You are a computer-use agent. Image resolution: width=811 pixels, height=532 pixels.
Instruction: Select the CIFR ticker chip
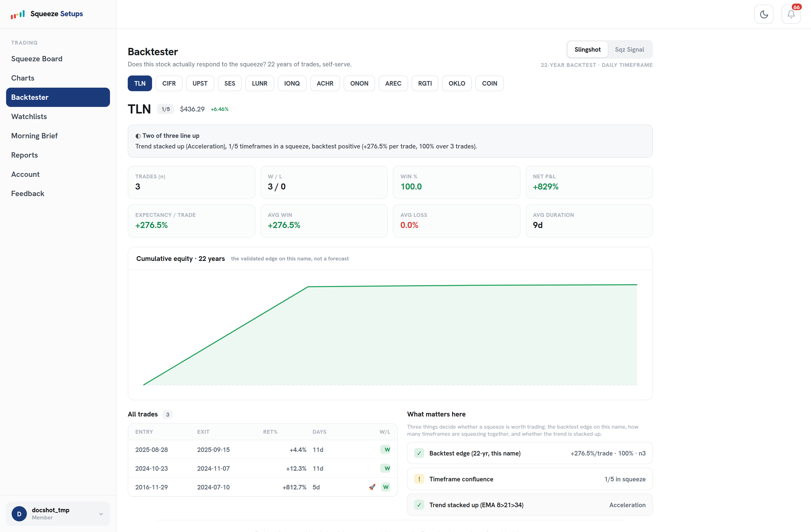click(x=169, y=83)
